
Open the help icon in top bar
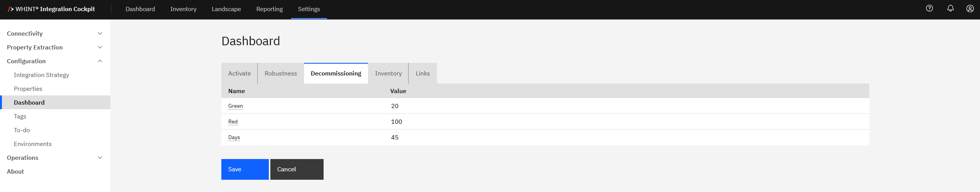pos(929,8)
